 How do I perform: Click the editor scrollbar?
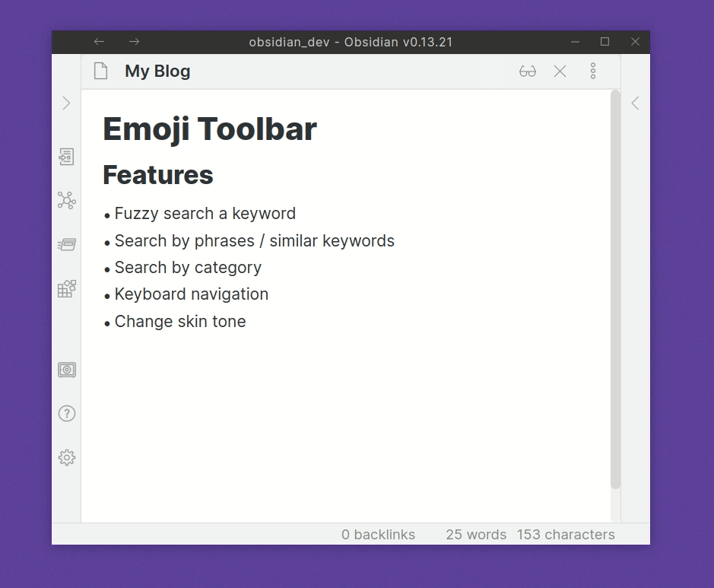pos(614,289)
